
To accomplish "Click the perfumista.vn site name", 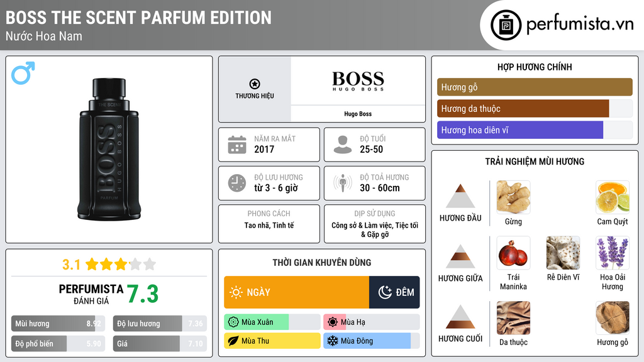I will click(579, 25).
